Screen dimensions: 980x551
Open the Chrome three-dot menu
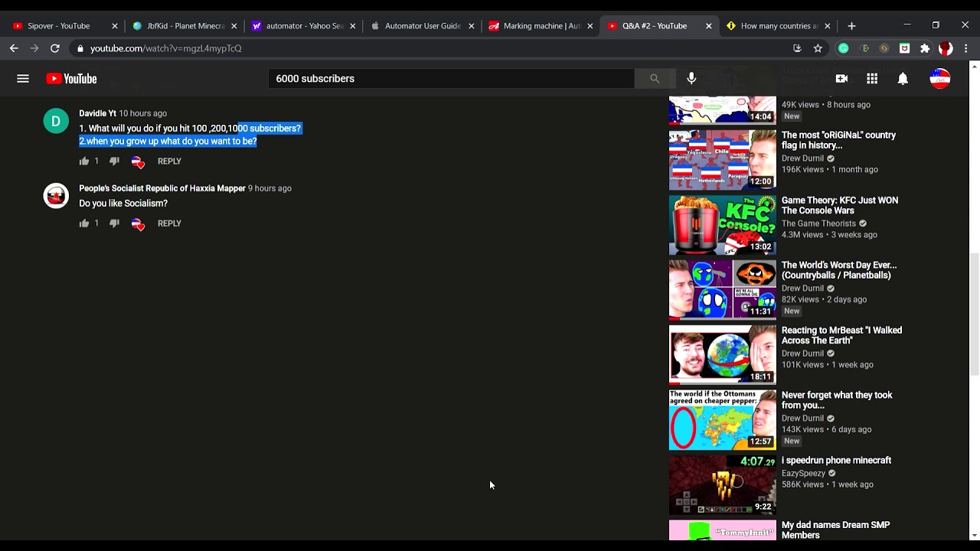click(x=966, y=48)
